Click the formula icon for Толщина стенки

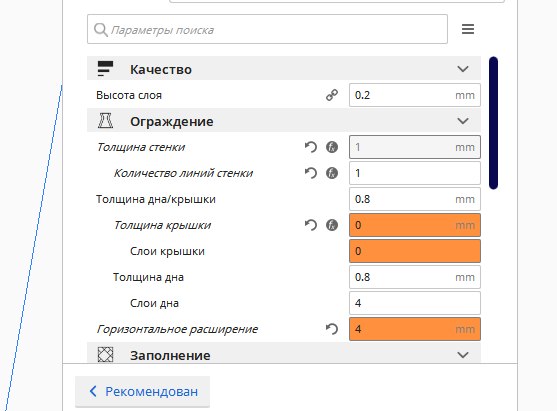332,147
